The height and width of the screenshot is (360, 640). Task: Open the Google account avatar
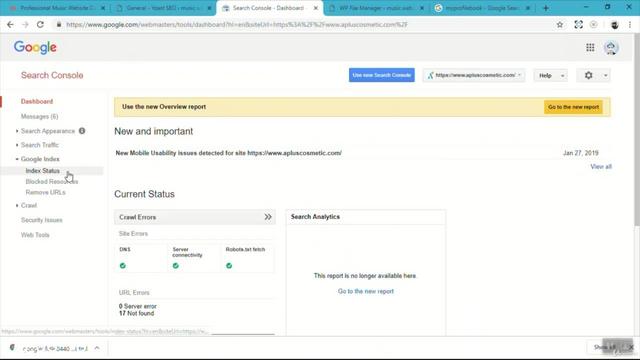point(611,48)
